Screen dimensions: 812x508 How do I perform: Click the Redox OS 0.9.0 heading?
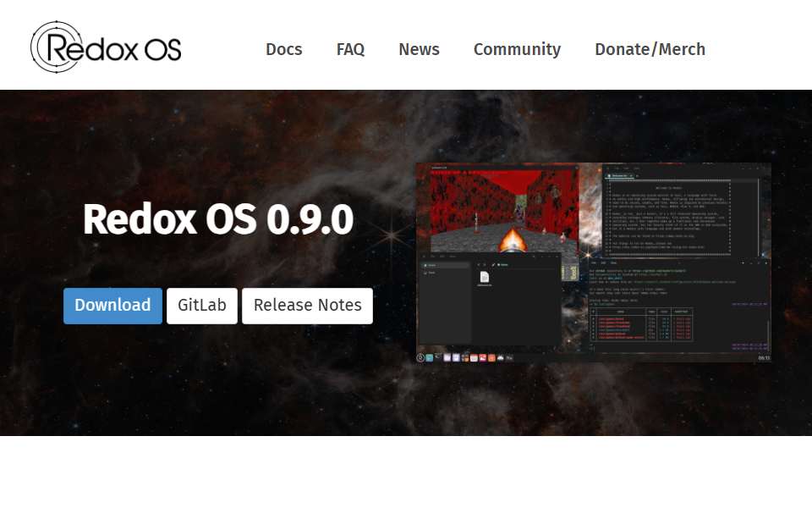(218, 219)
